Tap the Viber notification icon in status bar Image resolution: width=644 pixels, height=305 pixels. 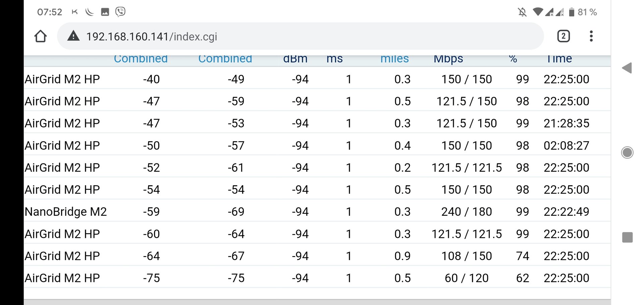click(120, 12)
